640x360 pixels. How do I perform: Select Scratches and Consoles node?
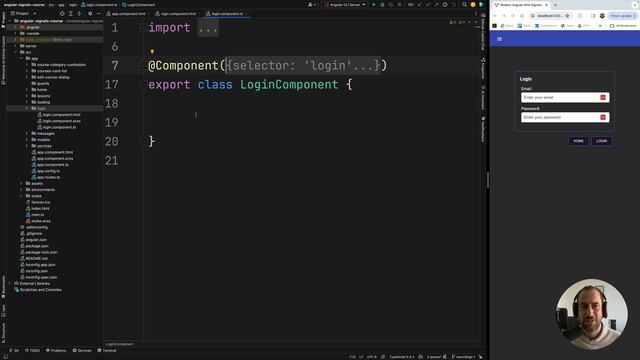(38, 290)
